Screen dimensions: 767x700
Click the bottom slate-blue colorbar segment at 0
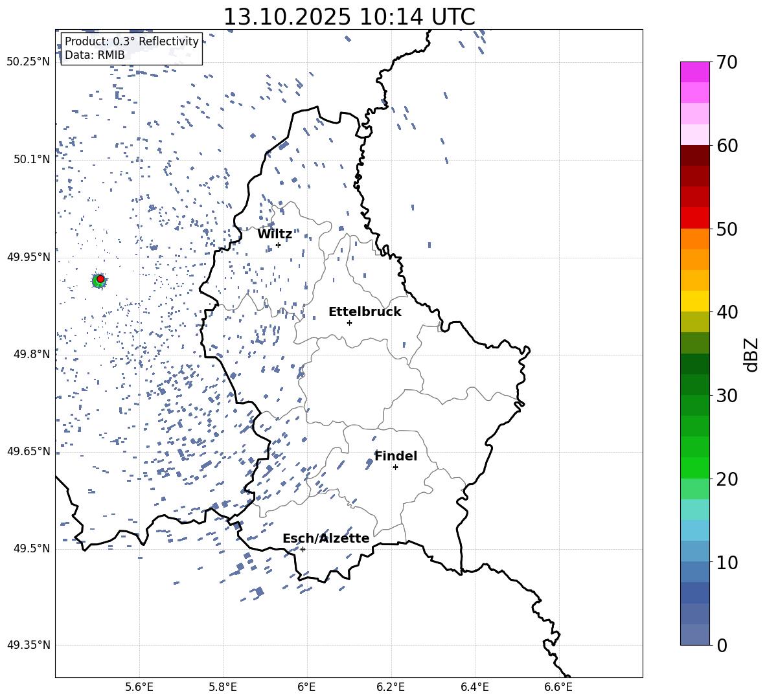click(694, 635)
